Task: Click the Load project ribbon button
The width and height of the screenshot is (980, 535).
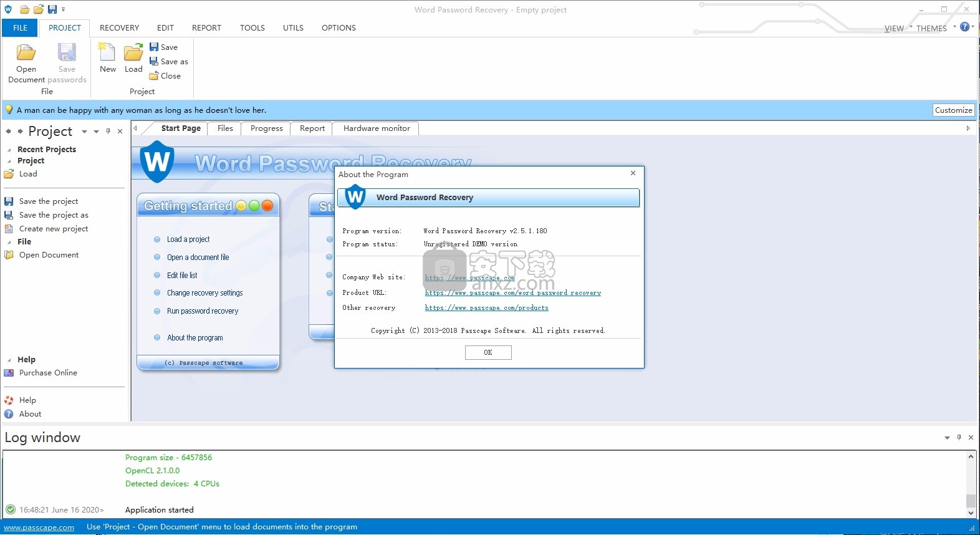Action: click(133, 58)
